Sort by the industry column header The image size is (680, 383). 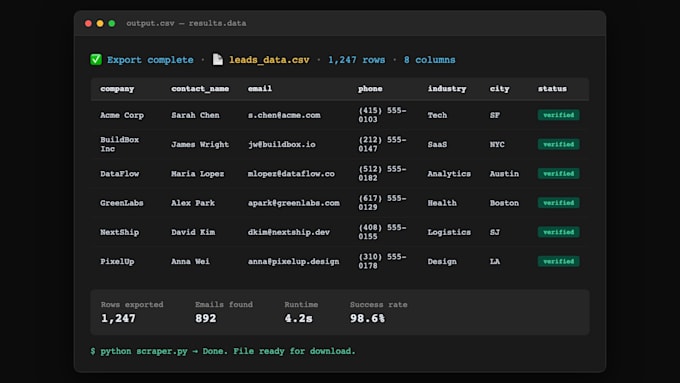click(447, 89)
